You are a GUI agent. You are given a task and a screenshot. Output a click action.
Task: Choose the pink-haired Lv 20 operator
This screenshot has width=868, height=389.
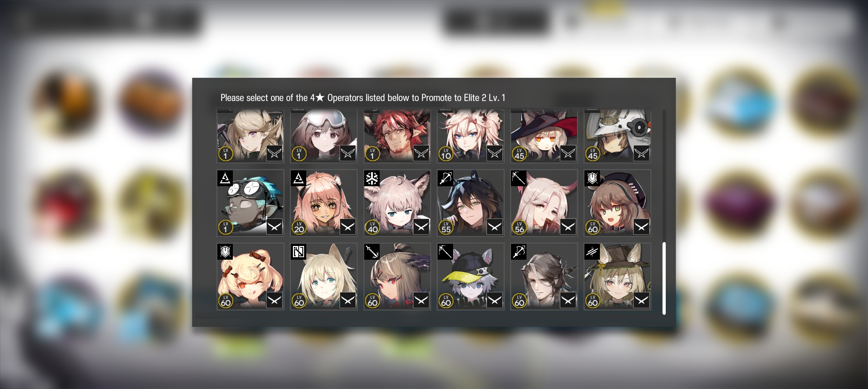[324, 203]
